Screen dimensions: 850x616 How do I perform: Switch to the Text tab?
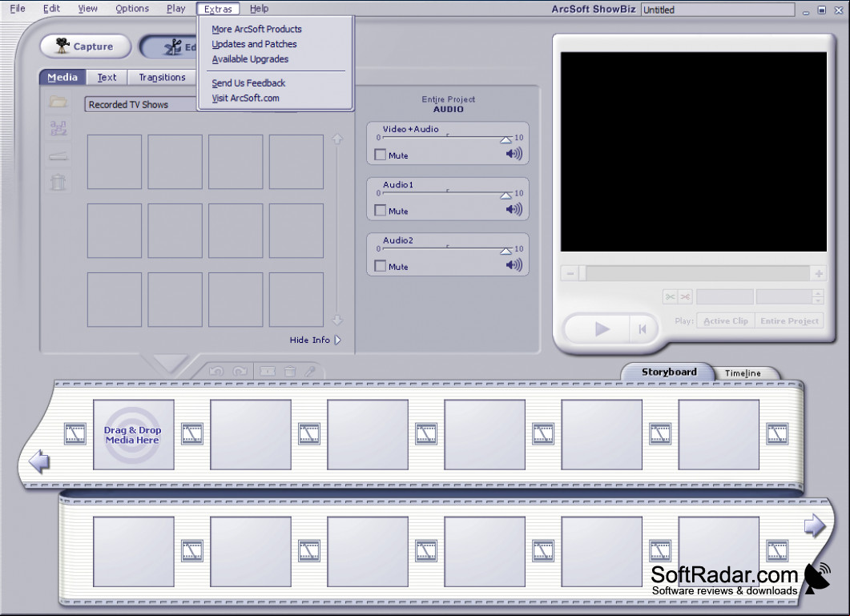coord(107,77)
